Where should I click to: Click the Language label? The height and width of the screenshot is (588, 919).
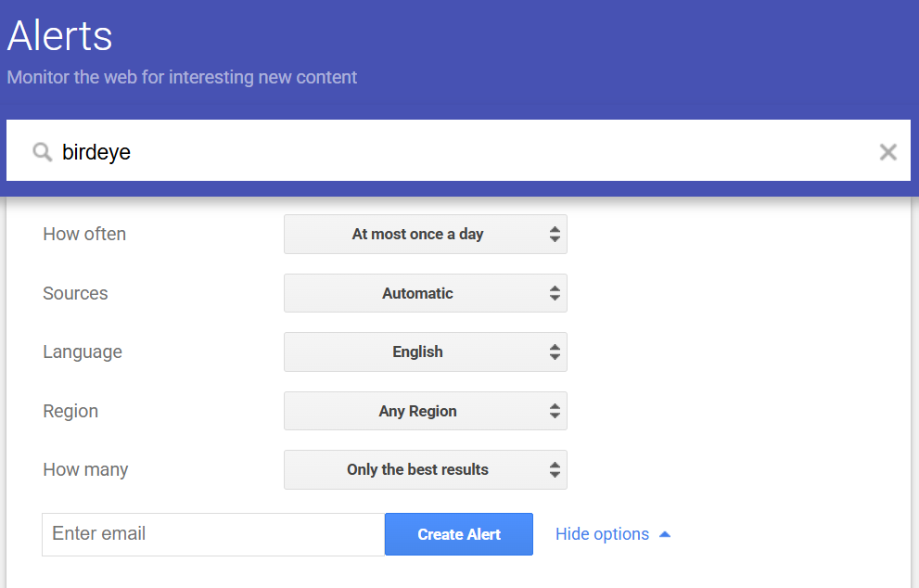click(x=83, y=352)
